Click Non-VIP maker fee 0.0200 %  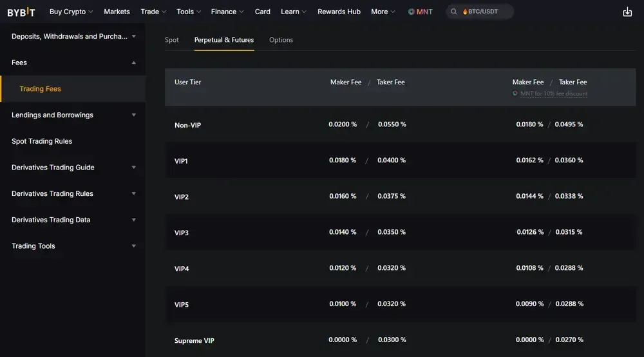pos(343,124)
